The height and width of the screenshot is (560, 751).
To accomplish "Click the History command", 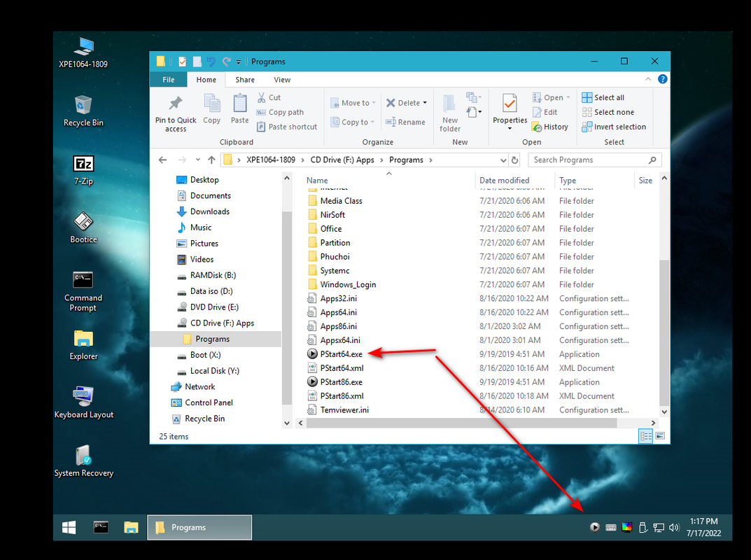I will point(550,127).
